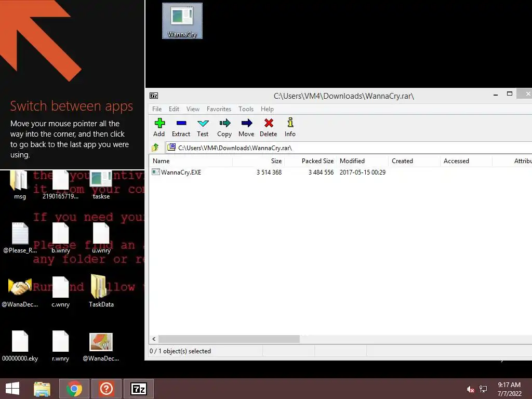Click the Add button in 7-Zip toolbar

coord(159,127)
